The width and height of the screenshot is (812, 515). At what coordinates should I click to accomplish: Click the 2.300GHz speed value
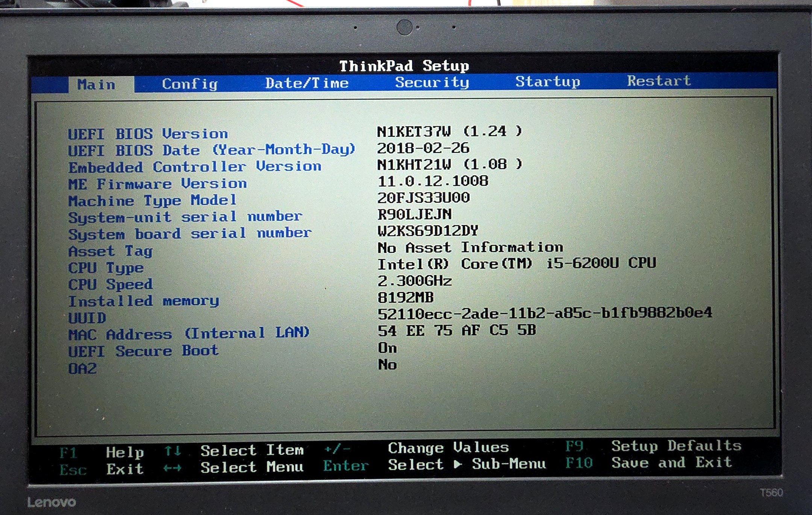[x=415, y=281]
